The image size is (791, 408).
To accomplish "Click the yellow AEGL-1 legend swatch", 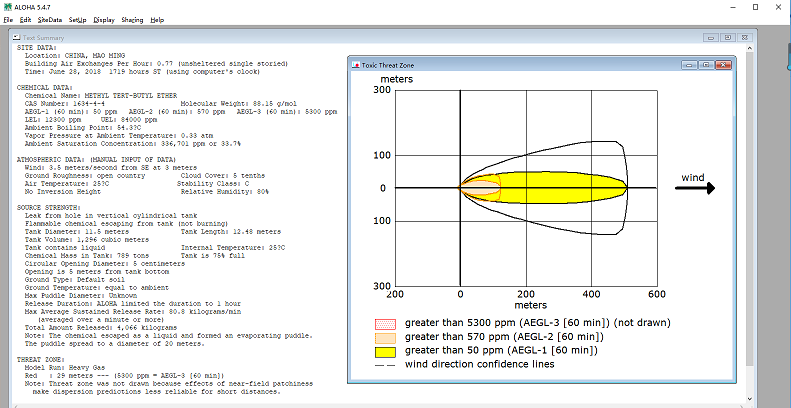I will (385, 351).
